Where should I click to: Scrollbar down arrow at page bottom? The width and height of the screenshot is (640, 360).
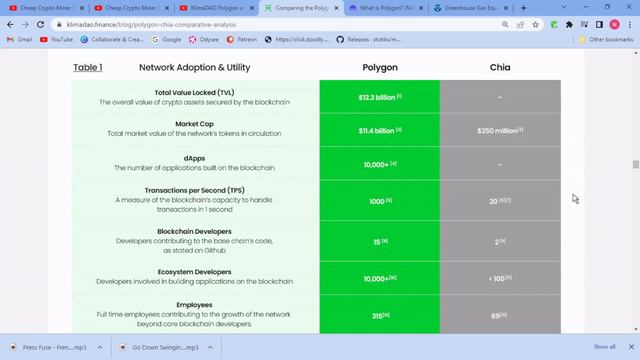pos(636,329)
